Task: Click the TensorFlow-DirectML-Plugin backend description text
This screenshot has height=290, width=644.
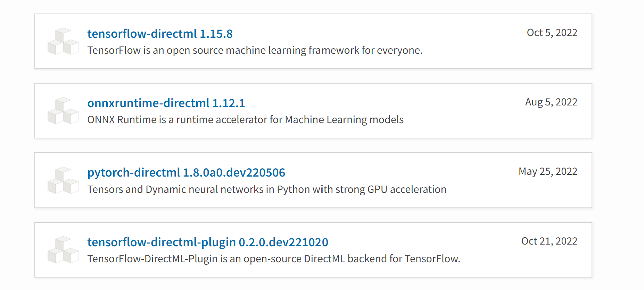Action: pos(274,259)
